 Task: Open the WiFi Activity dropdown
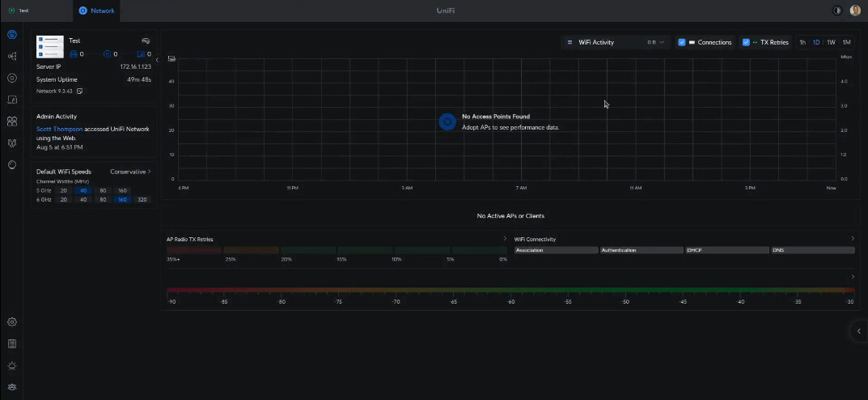(x=616, y=42)
